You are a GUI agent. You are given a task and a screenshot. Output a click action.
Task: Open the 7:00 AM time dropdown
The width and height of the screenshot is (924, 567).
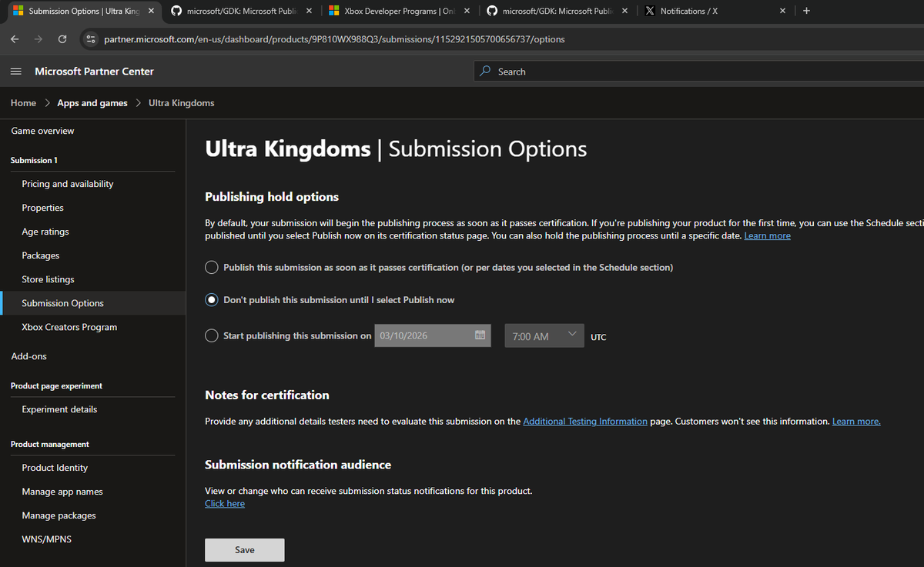point(544,335)
